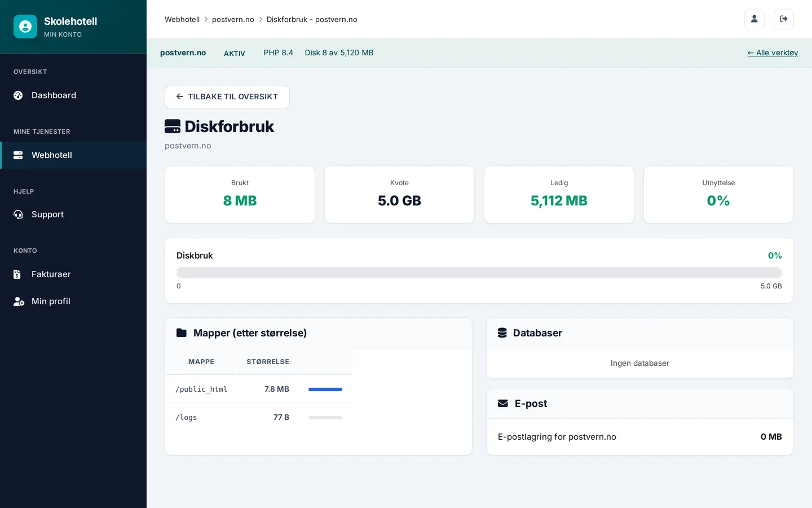Image resolution: width=812 pixels, height=508 pixels.
Task: Click the Ledig 5,112 MB value
Action: tap(559, 201)
